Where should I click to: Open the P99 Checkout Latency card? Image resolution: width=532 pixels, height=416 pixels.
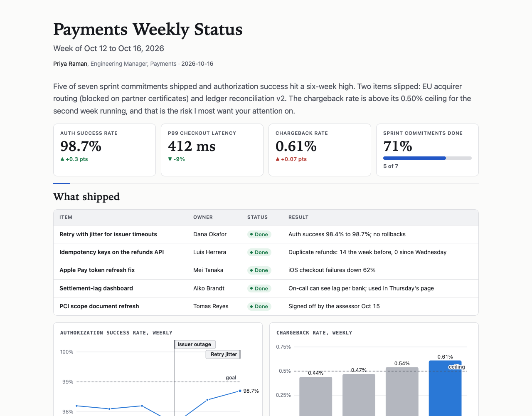coord(212,150)
